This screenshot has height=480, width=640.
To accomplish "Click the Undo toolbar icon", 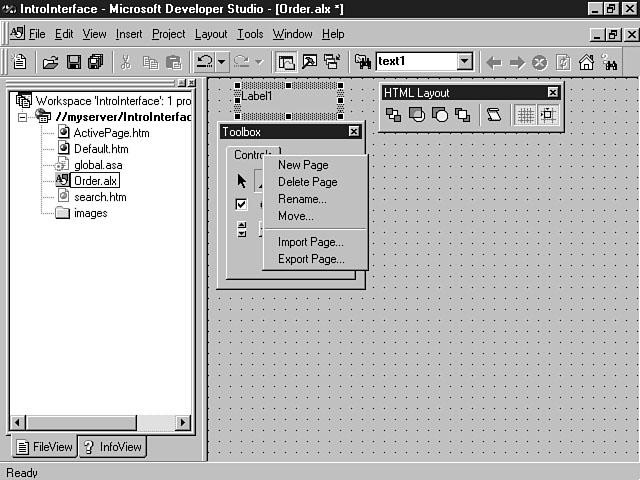I will tap(204, 62).
